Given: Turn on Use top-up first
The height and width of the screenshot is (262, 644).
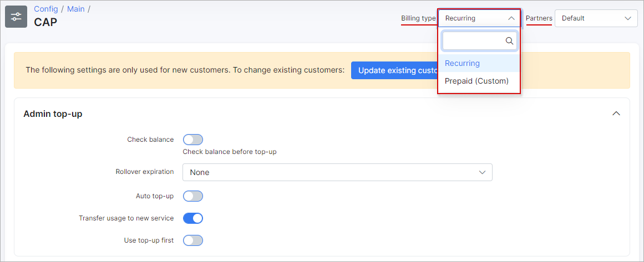Looking at the screenshot, I should (193, 240).
